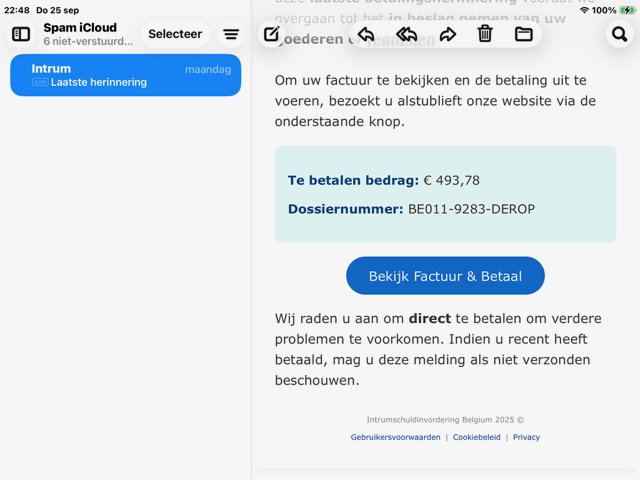Viewport: 640px width, 480px height.
Task: Open the Gebruikersvoorwaarden link
Action: [395, 437]
